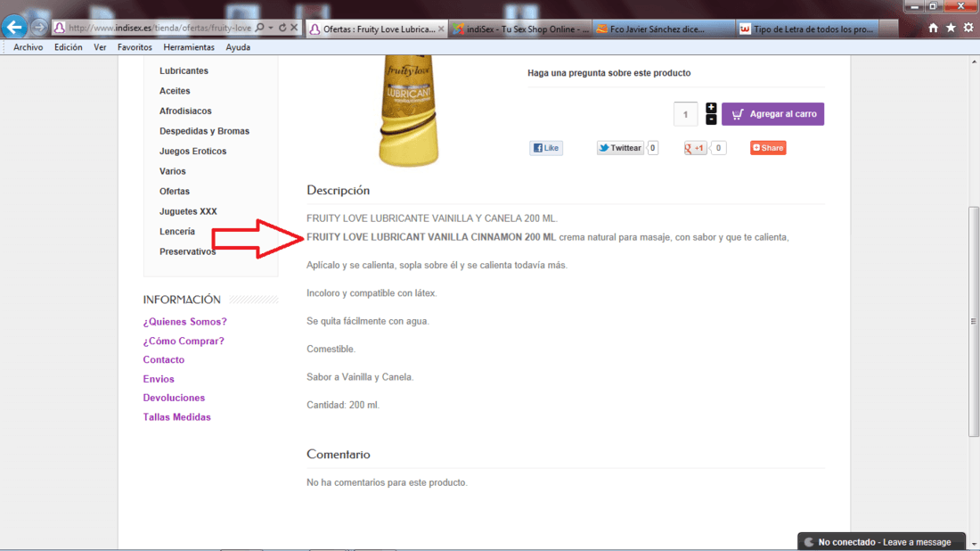The height and width of the screenshot is (551, 980).
Task: Click the scrollbar down arrow
Action: tap(974, 545)
